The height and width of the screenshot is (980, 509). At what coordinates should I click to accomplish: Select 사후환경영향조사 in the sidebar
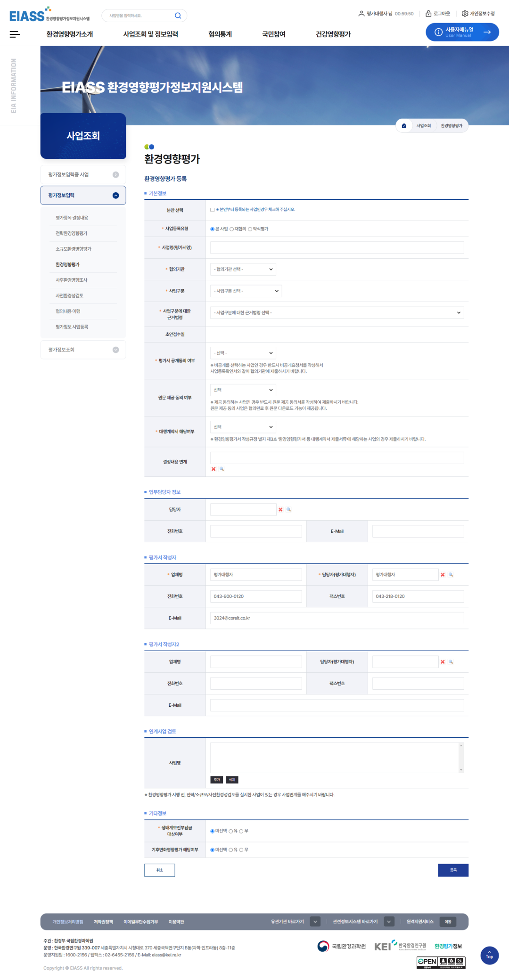tap(72, 280)
